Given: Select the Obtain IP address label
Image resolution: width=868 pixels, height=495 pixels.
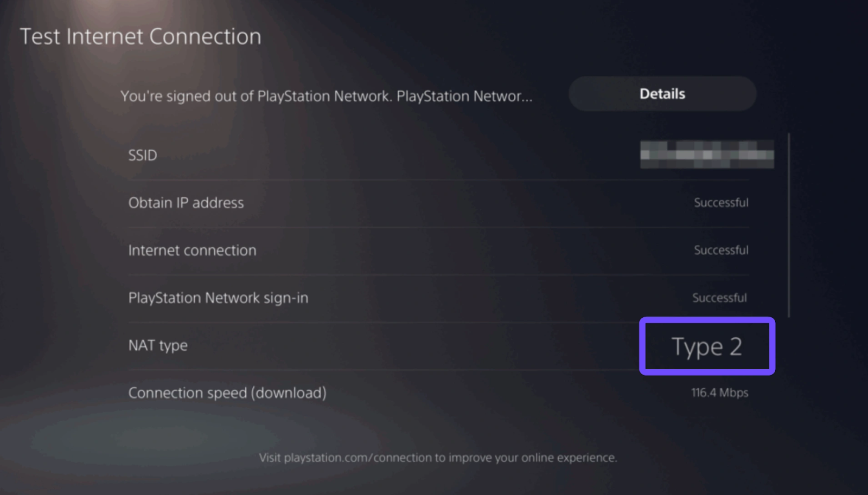Looking at the screenshot, I should tap(186, 203).
